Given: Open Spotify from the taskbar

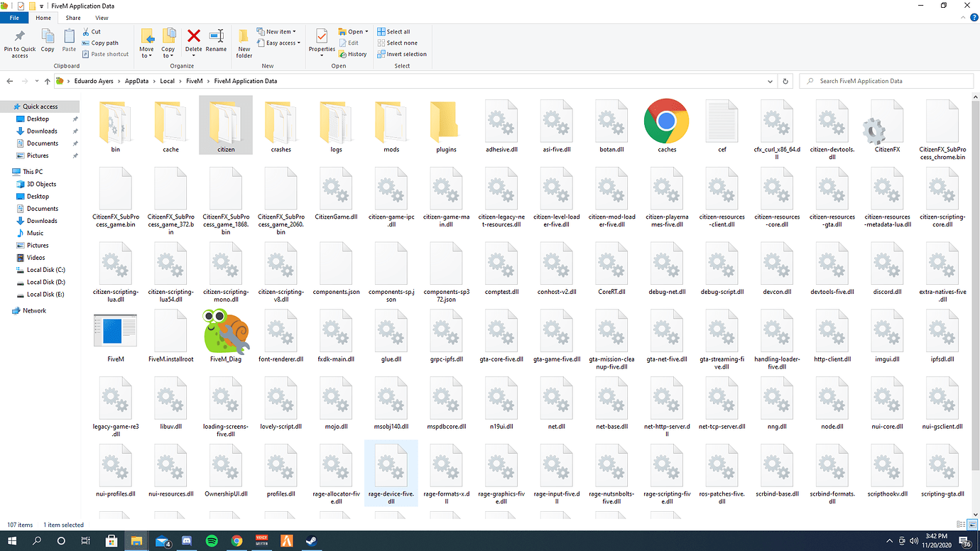Looking at the screenshot, I should pos(212,540).
